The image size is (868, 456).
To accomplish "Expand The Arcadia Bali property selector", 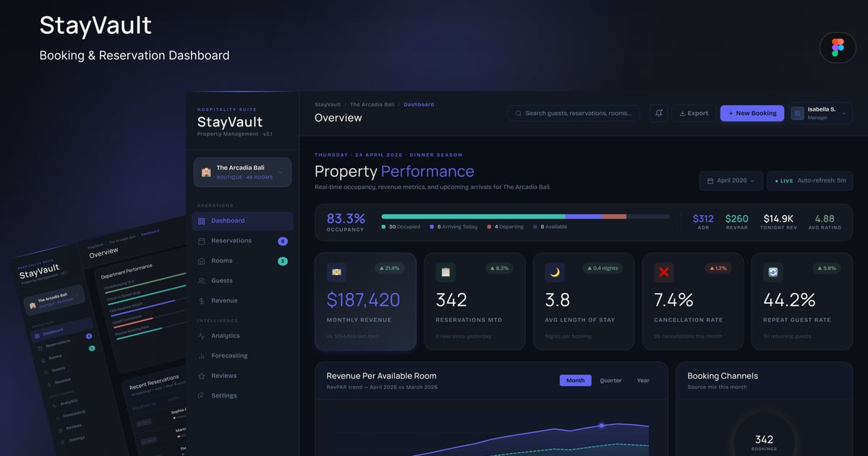I will point(243,172).
